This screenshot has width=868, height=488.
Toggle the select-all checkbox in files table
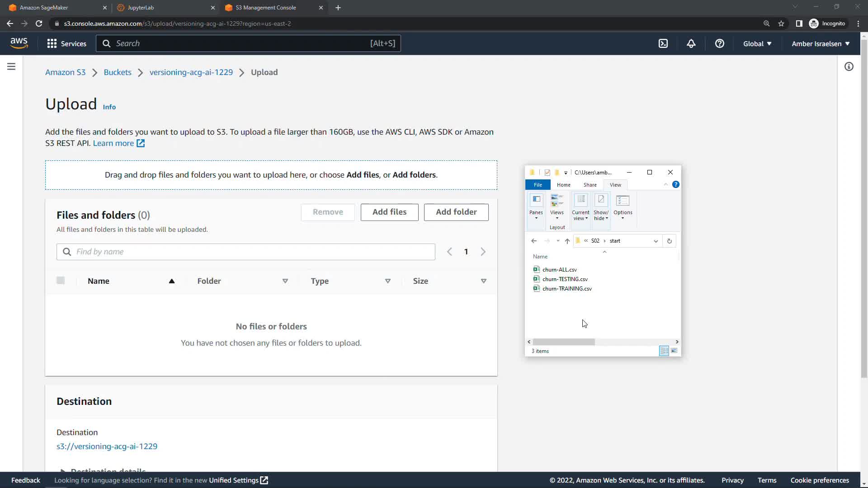click(61, 281)
